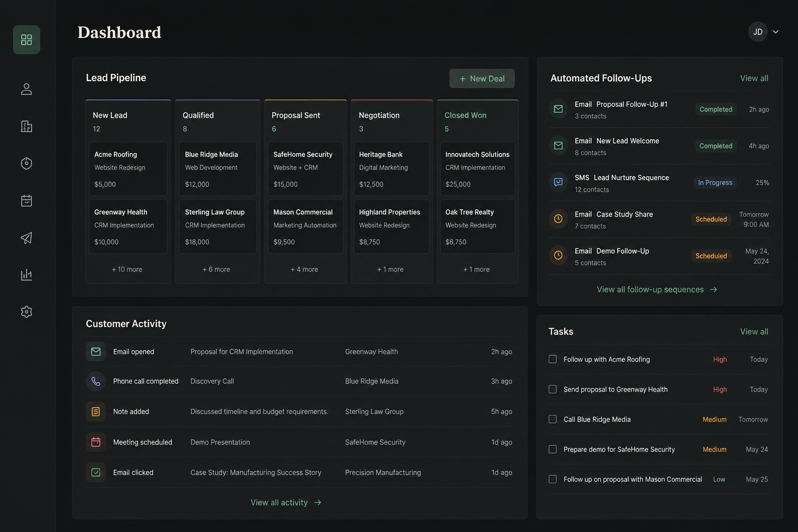The image size is (798, 532).
Task: Click Proposal for CRM Implementation text
Action: (x=242, y=352)
